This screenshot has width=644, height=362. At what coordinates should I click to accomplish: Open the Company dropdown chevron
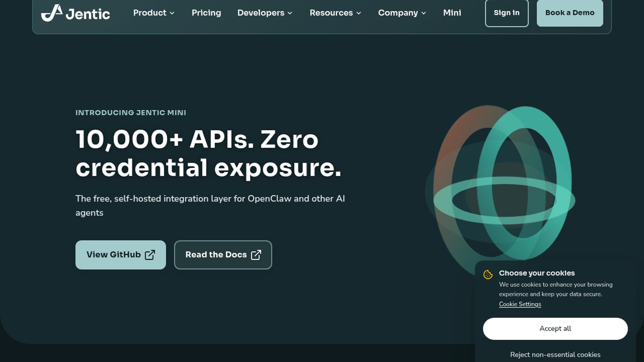click(424, 13)
